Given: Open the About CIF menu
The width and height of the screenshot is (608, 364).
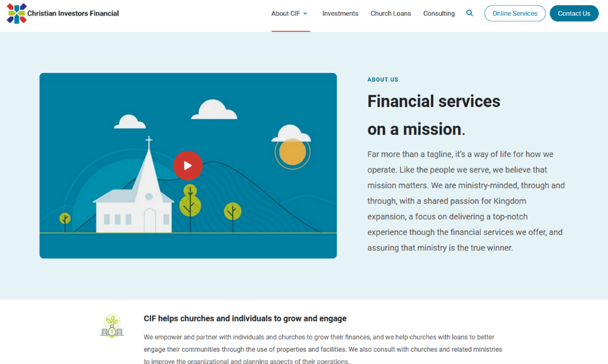Looking at the screenshot, I should coord(285,13).
